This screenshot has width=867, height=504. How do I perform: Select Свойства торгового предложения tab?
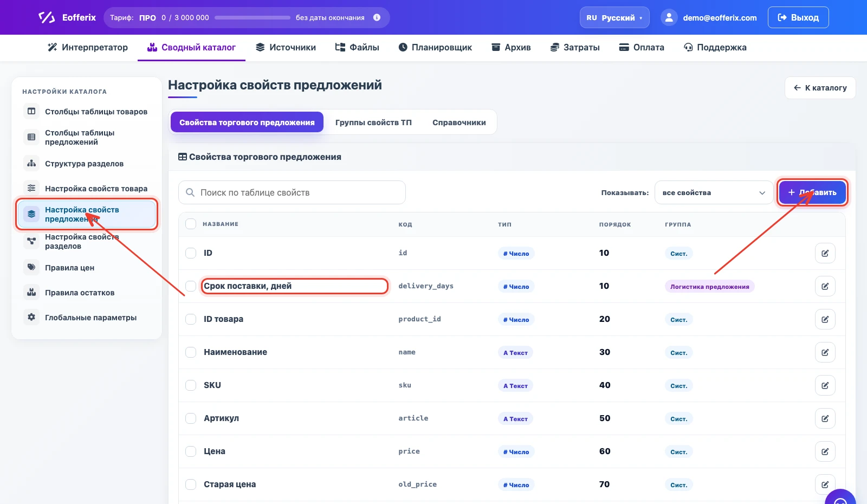(247, 122)
